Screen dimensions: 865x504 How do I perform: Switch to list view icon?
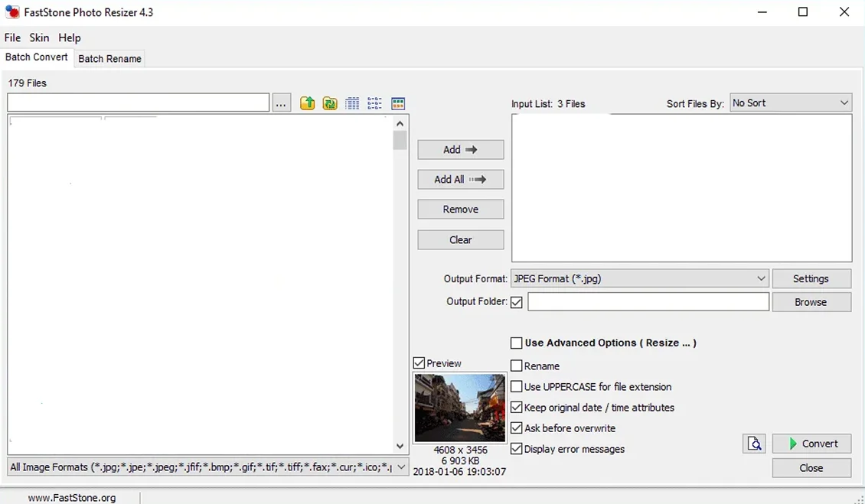(x=374, y=103)
